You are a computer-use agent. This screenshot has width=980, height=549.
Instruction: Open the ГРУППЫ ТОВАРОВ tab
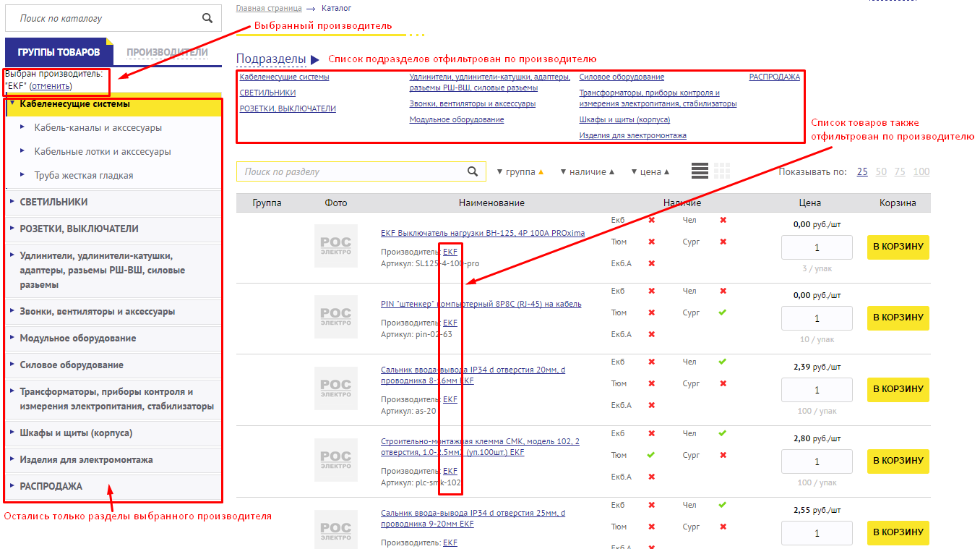59,52
